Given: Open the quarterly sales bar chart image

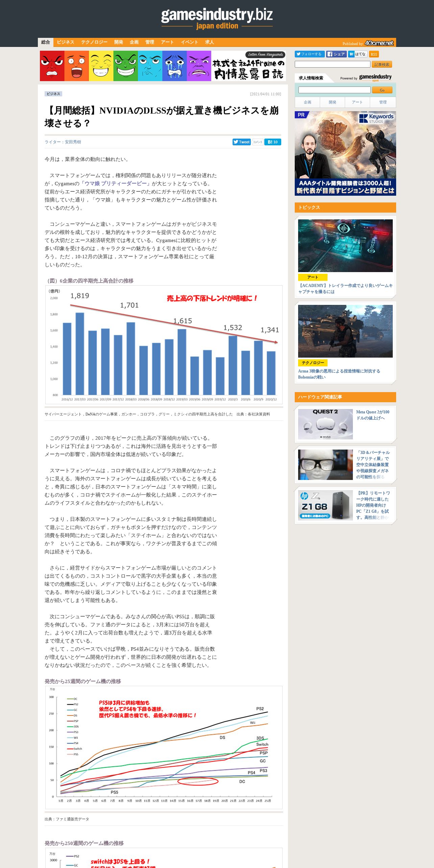Looking at the screenshot, I should (x=164, y=345).
